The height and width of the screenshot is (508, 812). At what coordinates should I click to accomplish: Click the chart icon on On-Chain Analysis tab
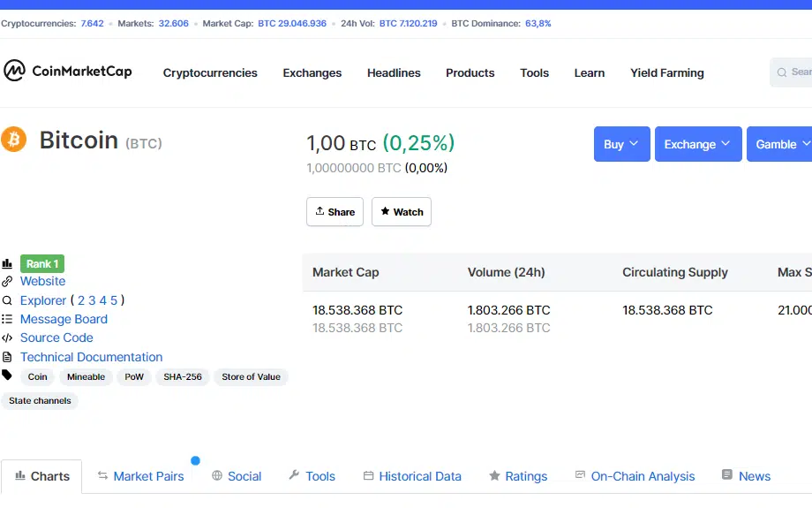coord(580,474)
